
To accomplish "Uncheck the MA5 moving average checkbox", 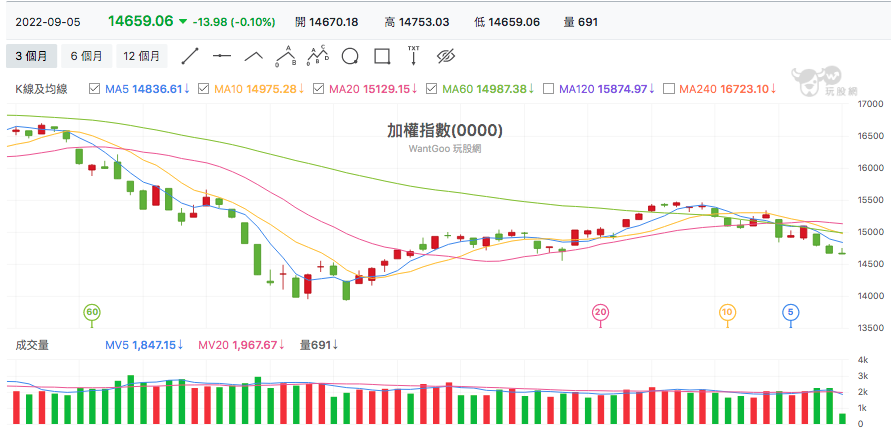I will coord(95,89).
